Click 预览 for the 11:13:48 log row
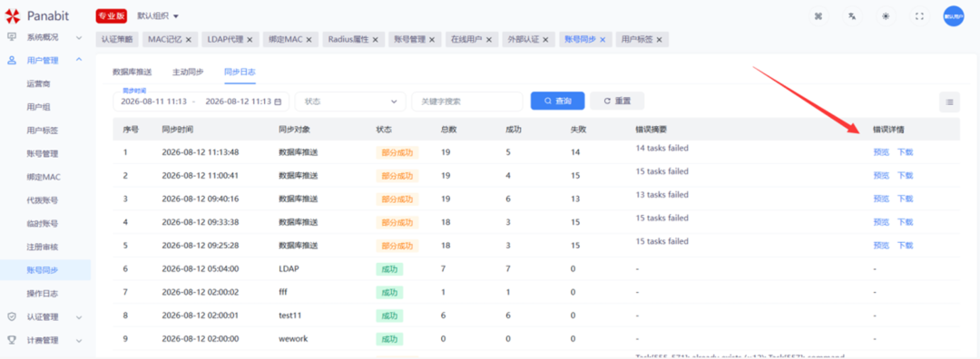The width and height of the screenshot is (980, 359). 881,151
